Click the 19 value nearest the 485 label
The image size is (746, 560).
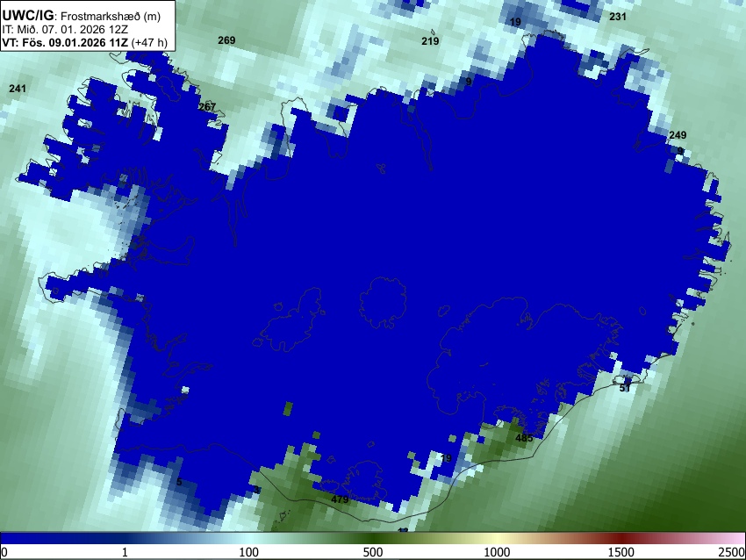click(x=446, y=459)
